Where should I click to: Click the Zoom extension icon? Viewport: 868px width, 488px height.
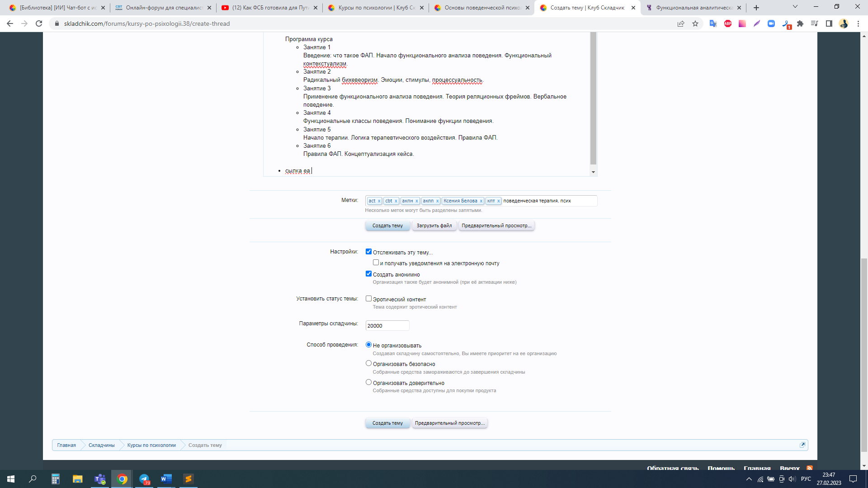771,23
